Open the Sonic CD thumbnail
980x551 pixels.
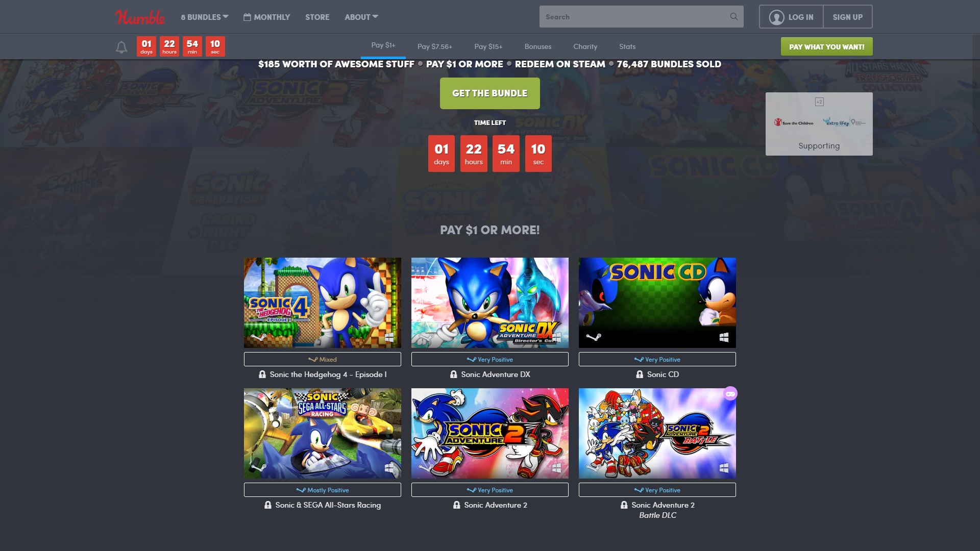[657, 303]
